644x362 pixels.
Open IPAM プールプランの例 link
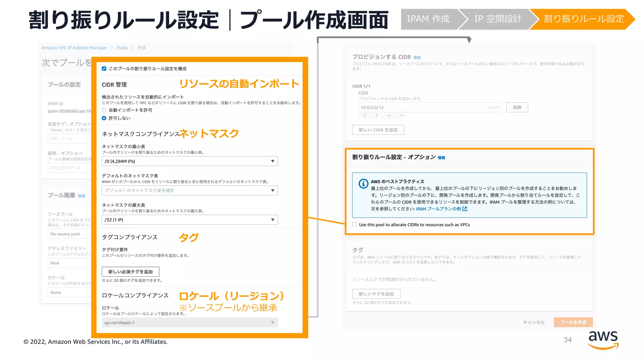pyautogui.click(x=438, y=209)
